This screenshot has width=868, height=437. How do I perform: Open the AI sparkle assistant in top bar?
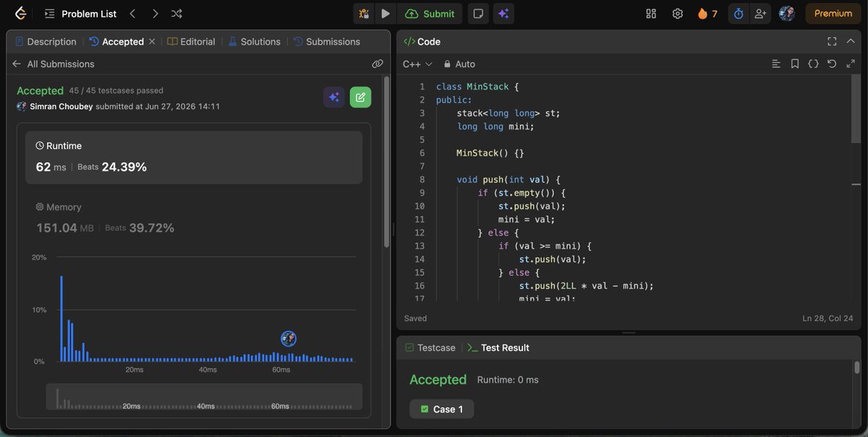click(503, 14)
